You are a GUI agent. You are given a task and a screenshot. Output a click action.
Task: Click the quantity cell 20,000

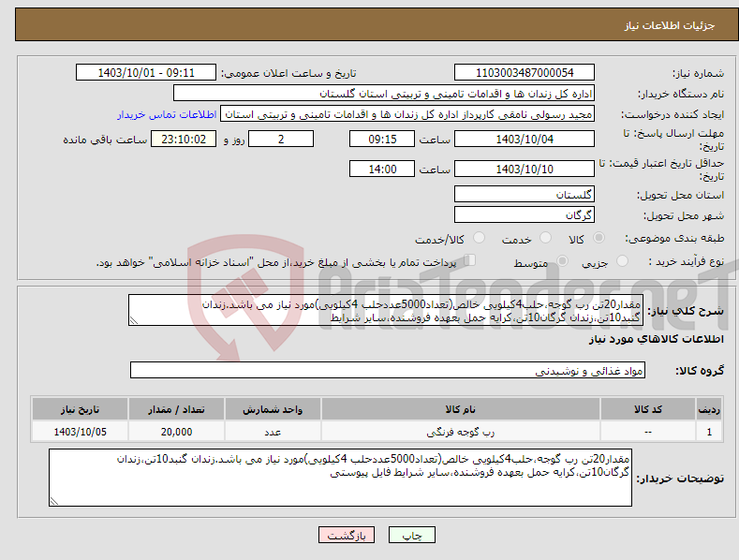coord(176,432)
